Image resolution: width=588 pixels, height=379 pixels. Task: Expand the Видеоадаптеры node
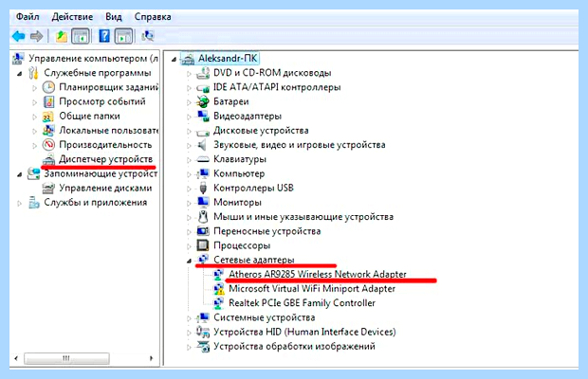pyautogui.click(x=189, y=117)
